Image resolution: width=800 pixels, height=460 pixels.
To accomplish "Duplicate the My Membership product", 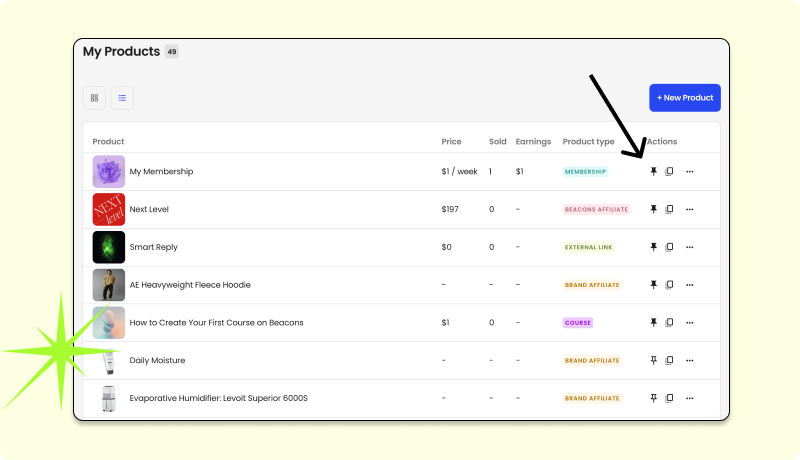I will (x=670, y=172).
